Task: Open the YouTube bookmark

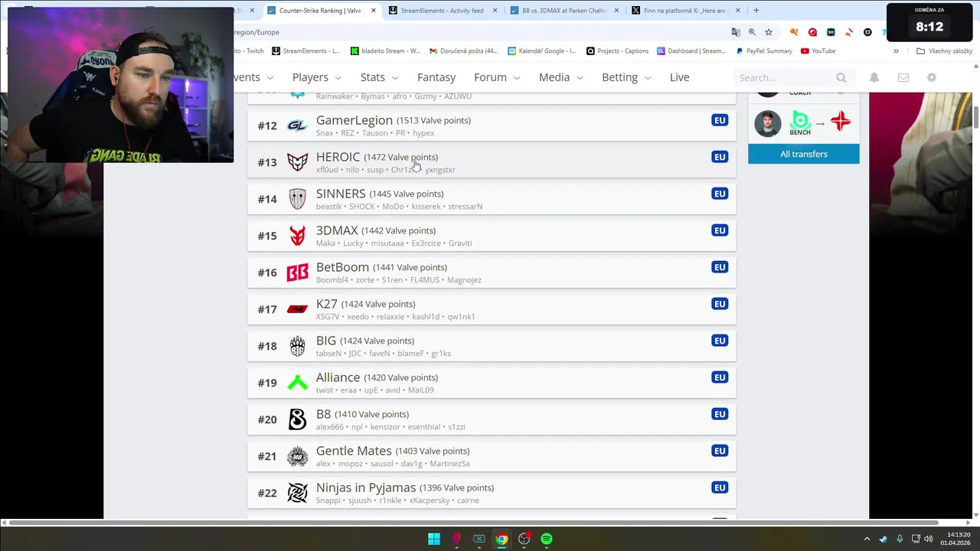Action: pos(818,51)
